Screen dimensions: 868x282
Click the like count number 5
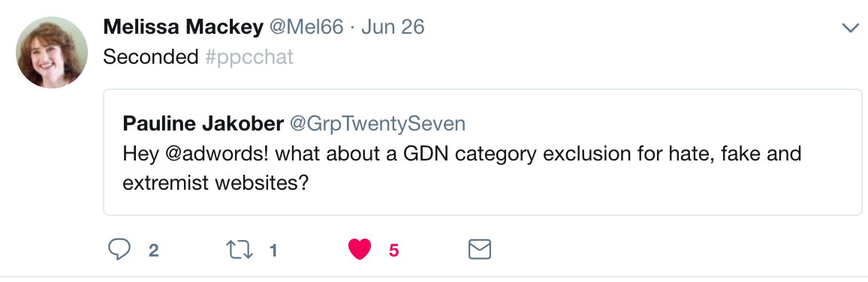[x=393, y=250]
